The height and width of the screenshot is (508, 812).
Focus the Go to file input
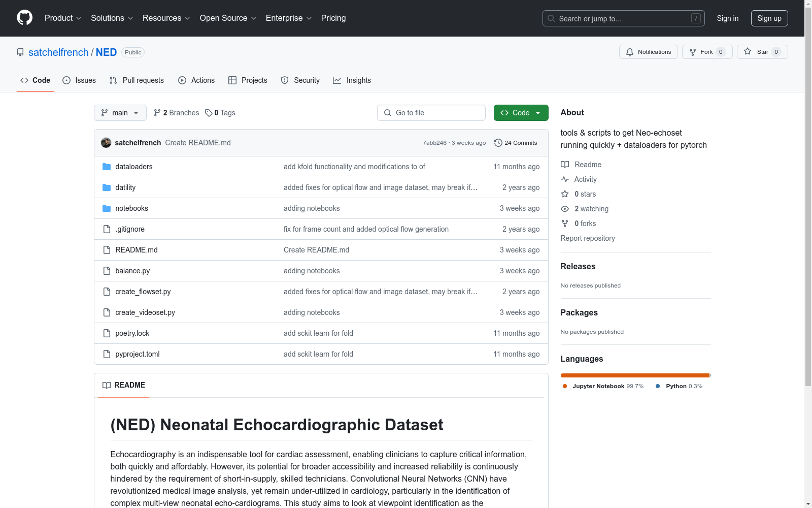point(431,113)
